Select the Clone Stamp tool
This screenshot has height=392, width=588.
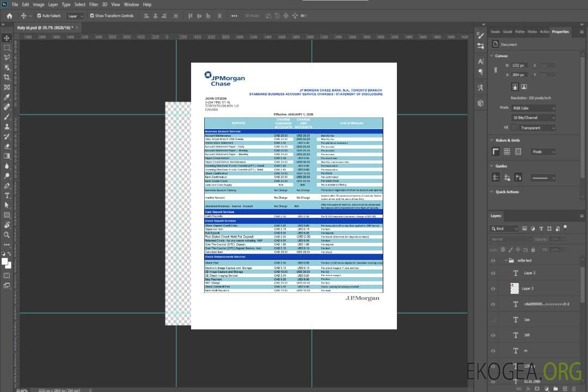click(7, 126)
